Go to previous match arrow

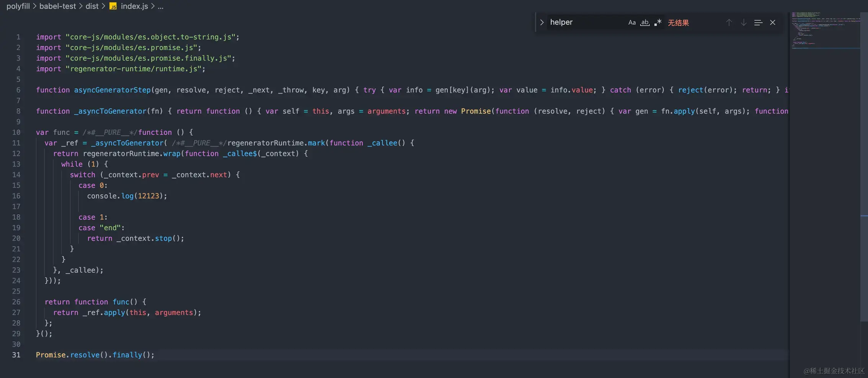click(x=729, y=23)
